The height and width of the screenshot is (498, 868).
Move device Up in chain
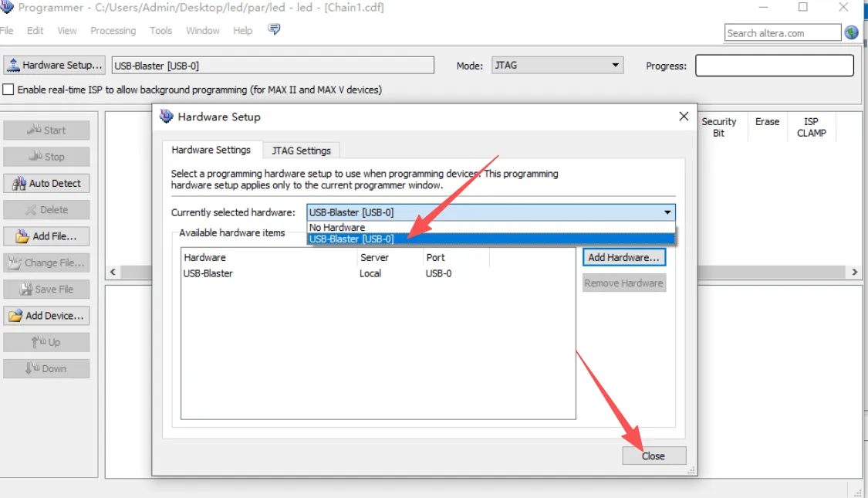(x=46, y=342)
